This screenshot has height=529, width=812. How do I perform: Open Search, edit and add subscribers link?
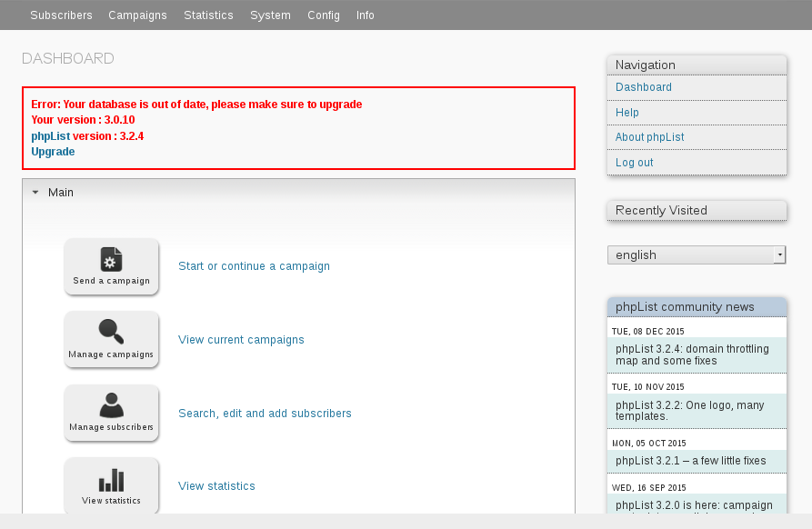pyautogui.click(x=265, y=414)
